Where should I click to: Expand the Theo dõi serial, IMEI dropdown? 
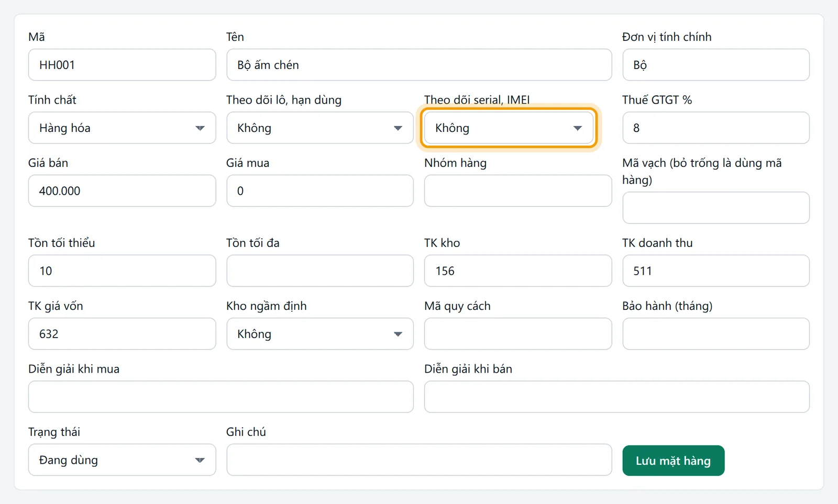(508, 128)
